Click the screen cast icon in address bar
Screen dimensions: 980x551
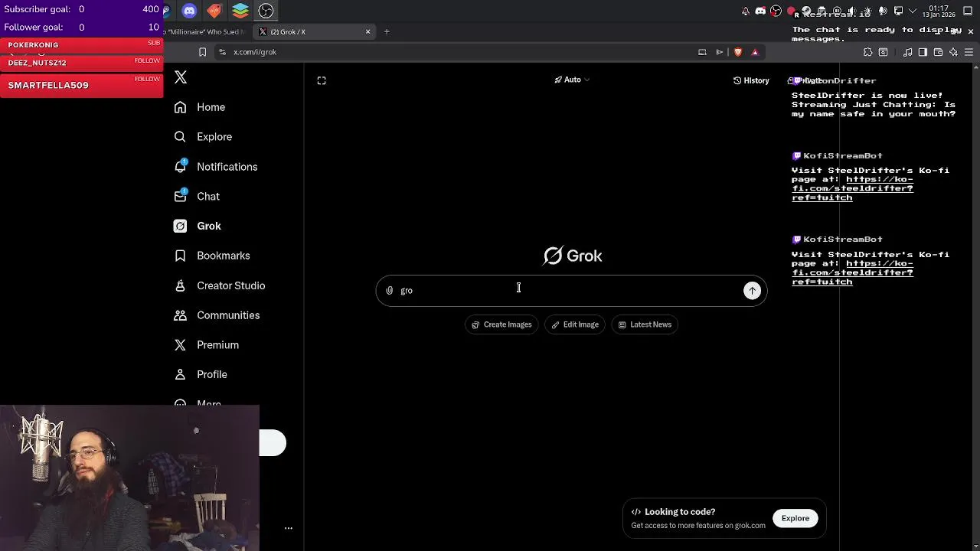[702, 52]
